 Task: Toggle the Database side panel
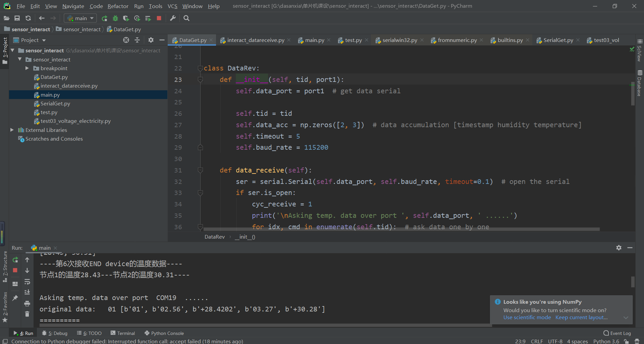(639, 83)
